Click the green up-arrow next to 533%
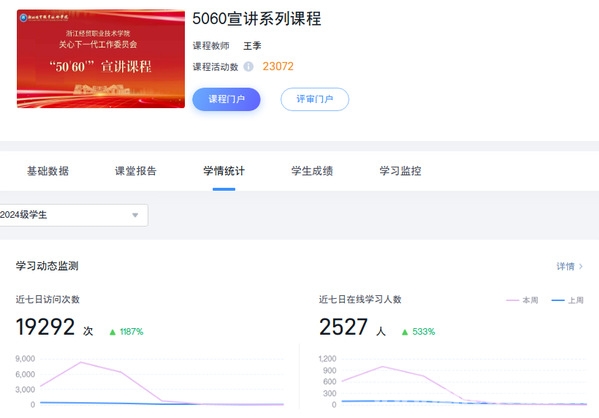This screenshot has width=599, height=418. coord(405,332)
